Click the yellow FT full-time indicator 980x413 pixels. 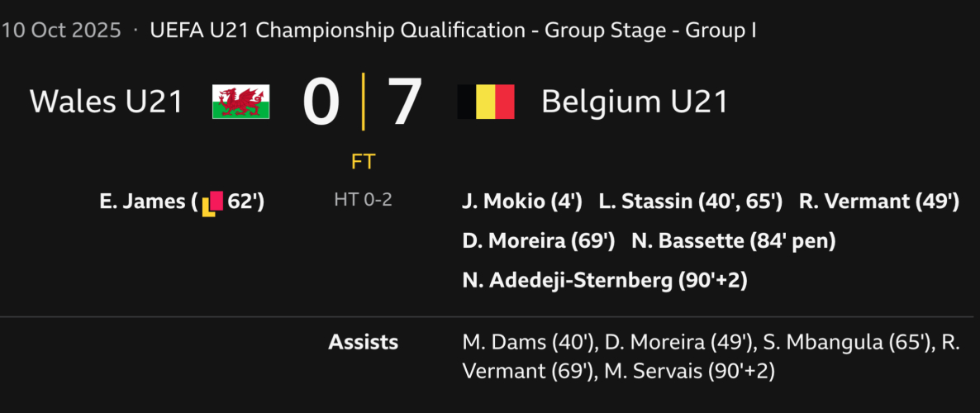(x=363, y=161)
